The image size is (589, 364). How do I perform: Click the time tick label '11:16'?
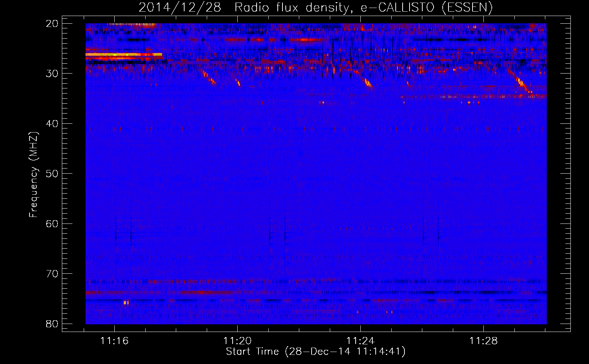point(114,341)
